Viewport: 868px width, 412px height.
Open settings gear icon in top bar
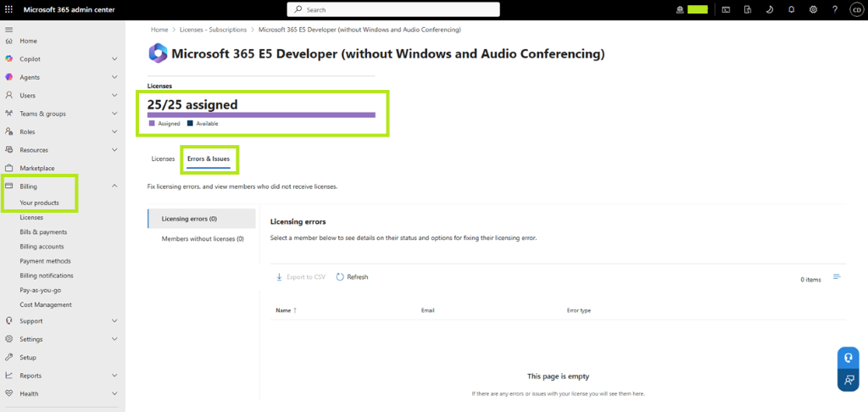pyautogui.click(x=813, y=9)
